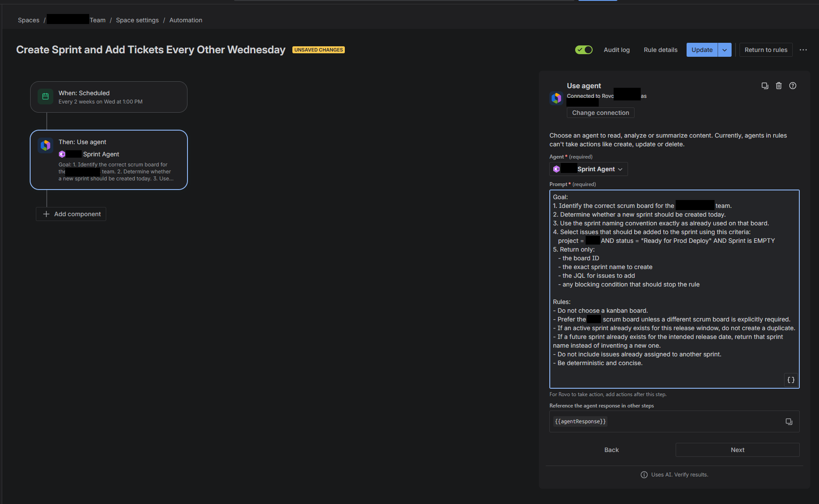Image resolution: width=819 pixels, height=504 pixels.
Task: Click the agent hexagon icon in the Agent dropdown
Action: (x=556, y=169)
